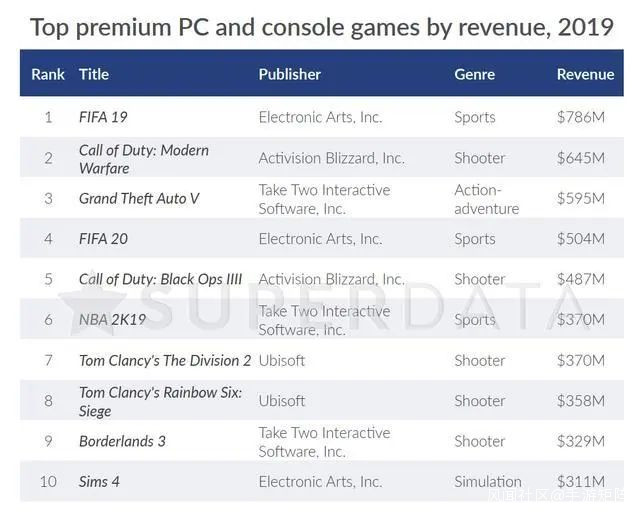Select the Borderlands 3 title
This screenshot has height=517, width=640.
pos(122,441)
